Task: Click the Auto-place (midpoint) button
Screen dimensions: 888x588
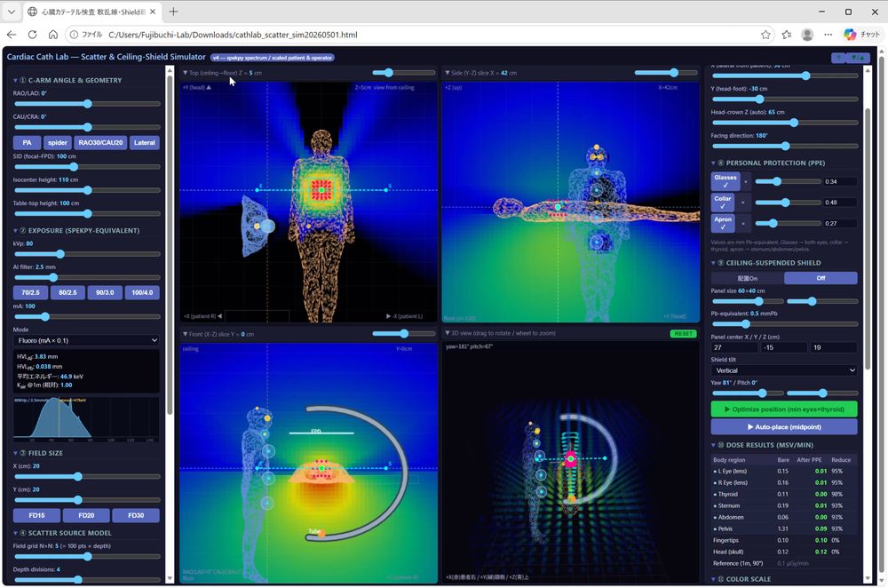Action: pos(784,427)
